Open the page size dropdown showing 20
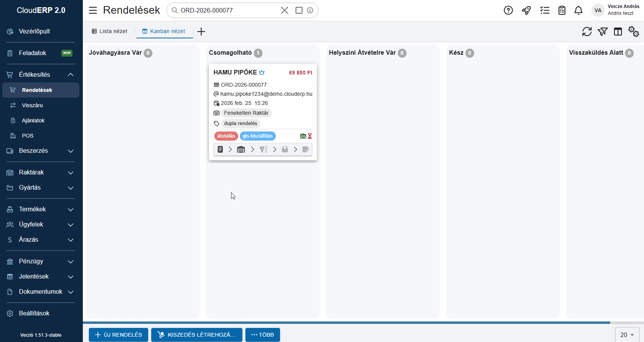Screen dimensions: 644x342 coord(627,335)
